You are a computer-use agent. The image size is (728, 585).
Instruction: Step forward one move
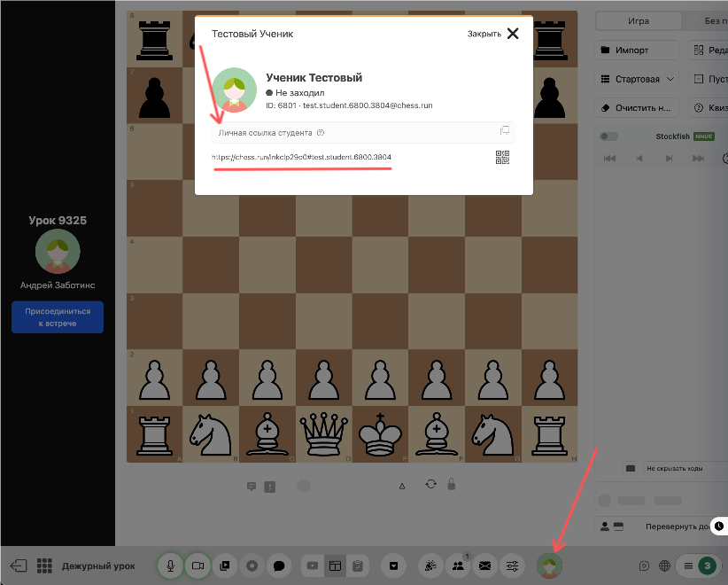(669, 159)
